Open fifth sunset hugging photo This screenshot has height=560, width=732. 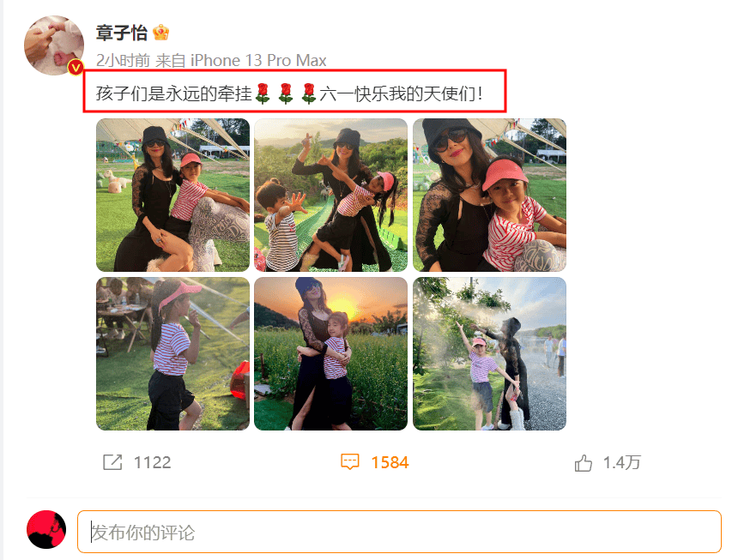point(331,353)
